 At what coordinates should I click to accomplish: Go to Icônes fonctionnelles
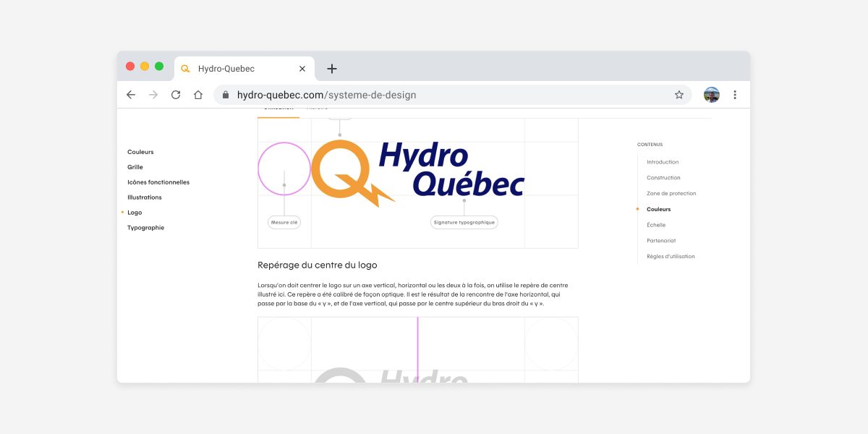coord(158,182)
